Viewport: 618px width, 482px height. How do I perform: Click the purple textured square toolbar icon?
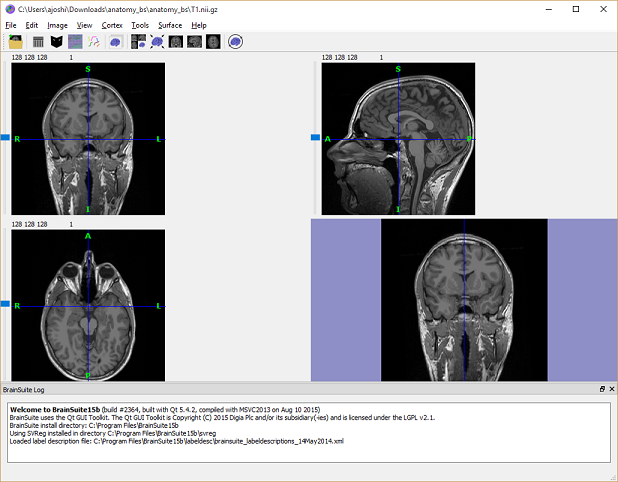click(x=75, y=42)
